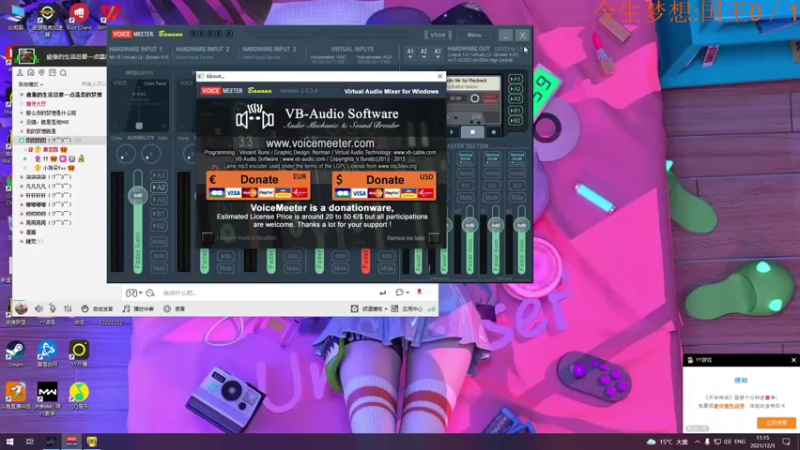Click the Hardware Input 1 Comp knob

point(126,154)
